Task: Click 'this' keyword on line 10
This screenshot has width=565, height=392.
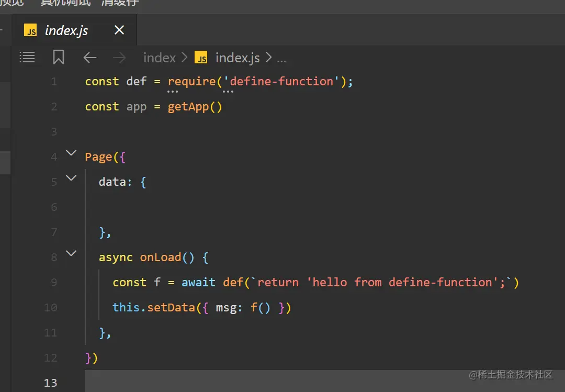Action: pos(126,308)
